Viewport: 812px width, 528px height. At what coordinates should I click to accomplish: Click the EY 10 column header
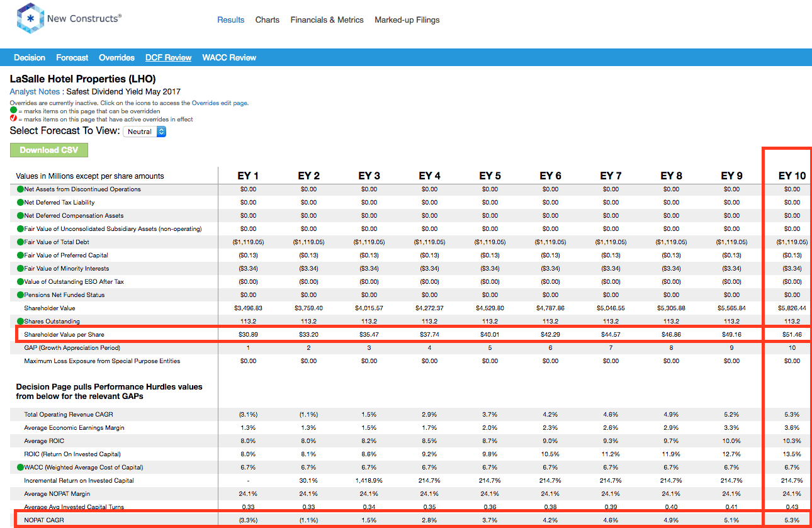tap(792, 176)
